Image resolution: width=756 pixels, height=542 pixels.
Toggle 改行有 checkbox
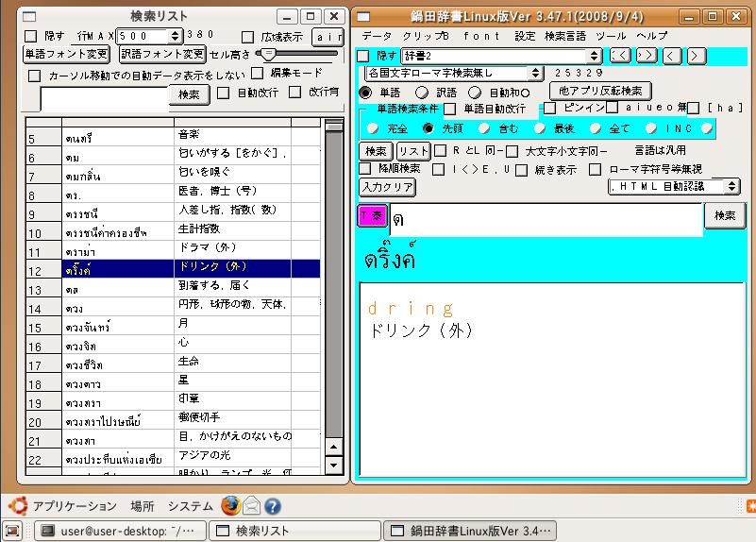(294, 92)
